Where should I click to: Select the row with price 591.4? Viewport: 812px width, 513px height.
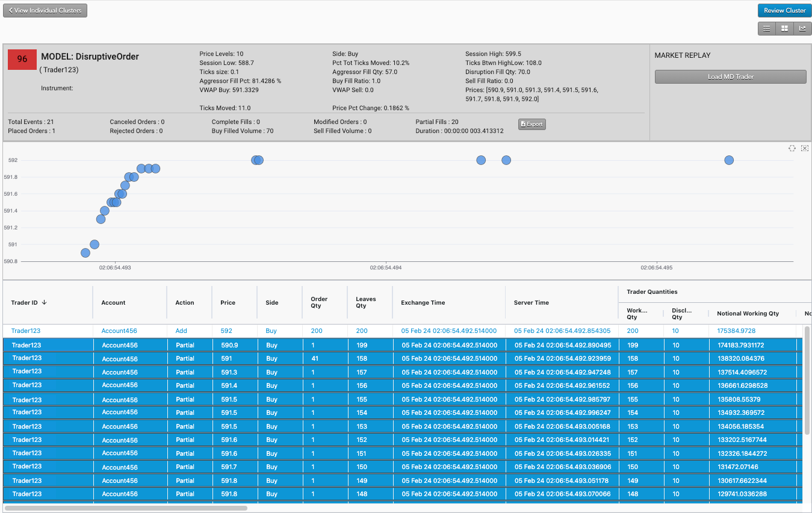403,385
